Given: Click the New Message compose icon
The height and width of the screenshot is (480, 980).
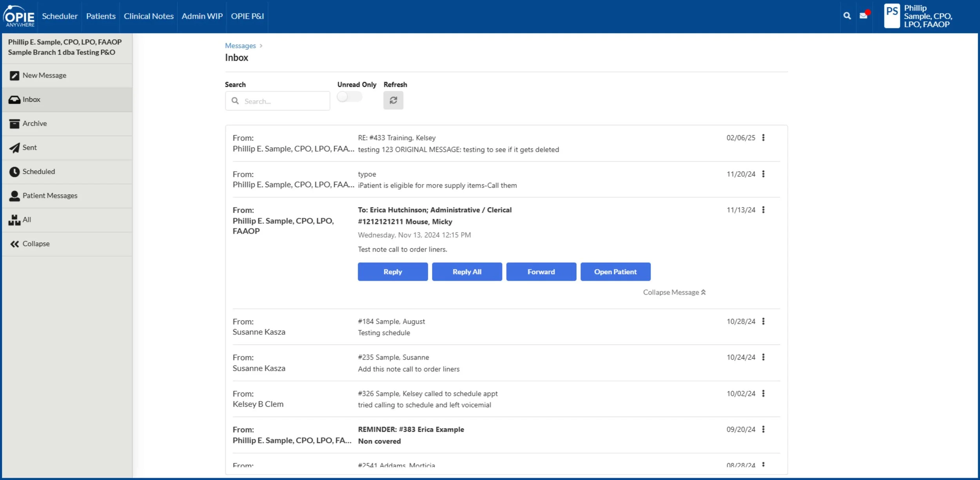Looking at the screenshot, I should click(15, 76).
